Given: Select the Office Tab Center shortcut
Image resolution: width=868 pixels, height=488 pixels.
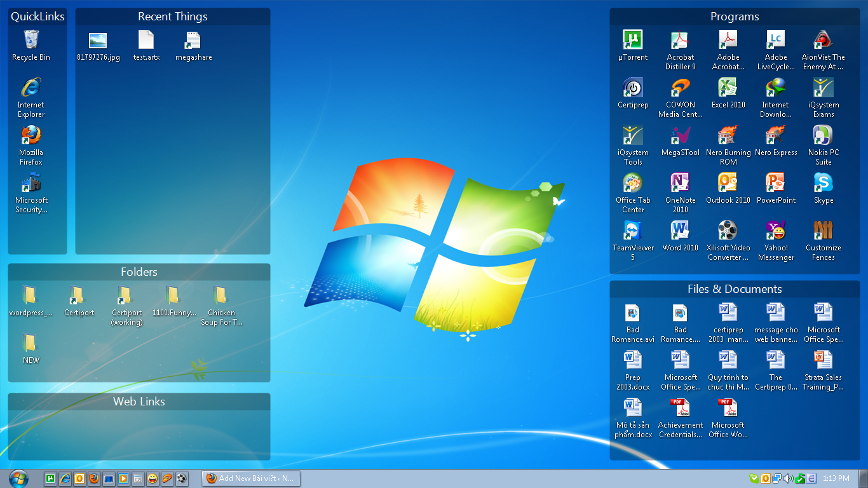Looking at the screenshot, I should (x=633, y=193).
